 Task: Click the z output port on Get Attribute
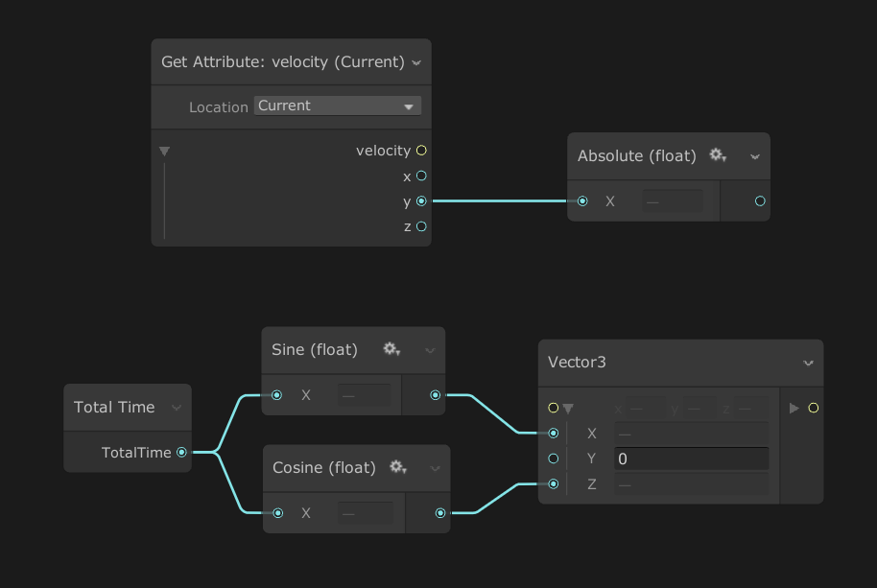coord(419,226)
